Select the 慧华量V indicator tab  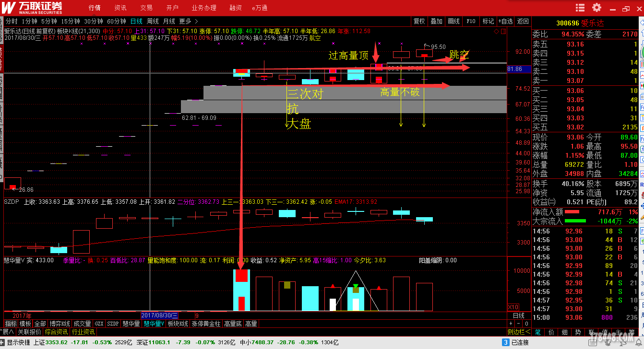154,324
